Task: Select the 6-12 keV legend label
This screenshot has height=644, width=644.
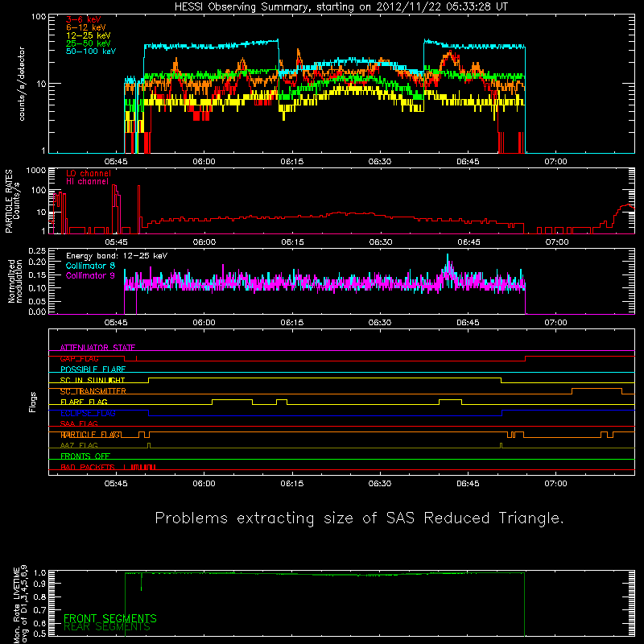Action: click(x=86, y=27)
